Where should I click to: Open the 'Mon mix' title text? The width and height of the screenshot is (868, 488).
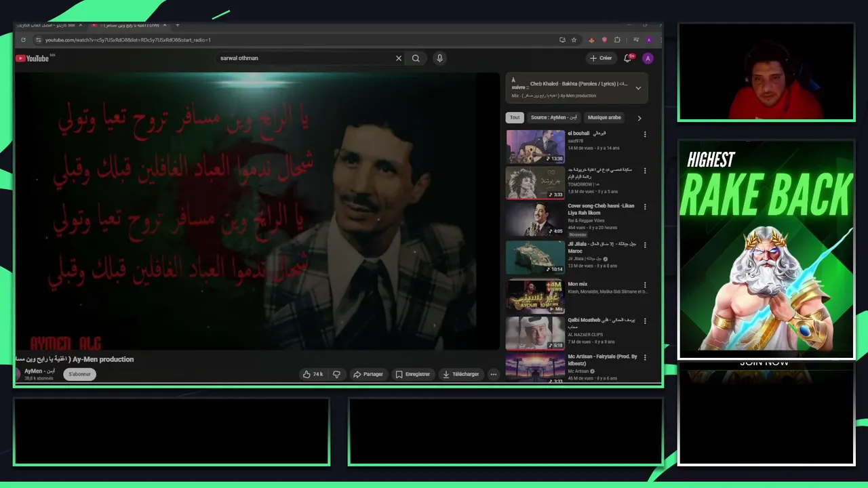[x=578, y=284]
